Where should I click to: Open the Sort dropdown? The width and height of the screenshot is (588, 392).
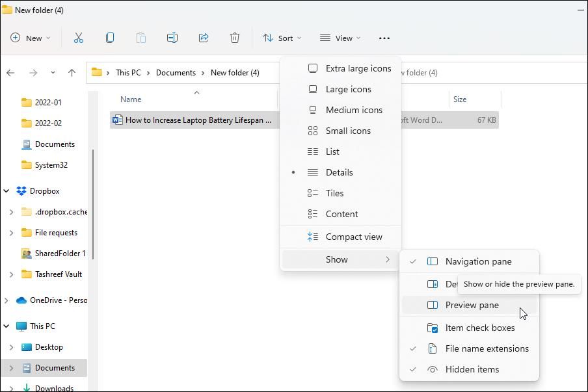[x=282, y=38]
